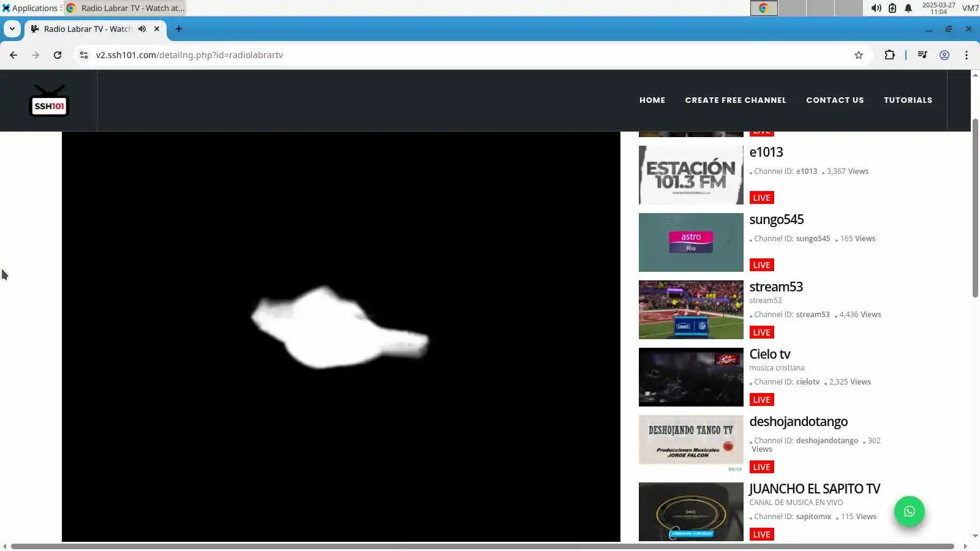Go forward to the next page
This screenshot has width=980, height=551.
tap(36, 55)
